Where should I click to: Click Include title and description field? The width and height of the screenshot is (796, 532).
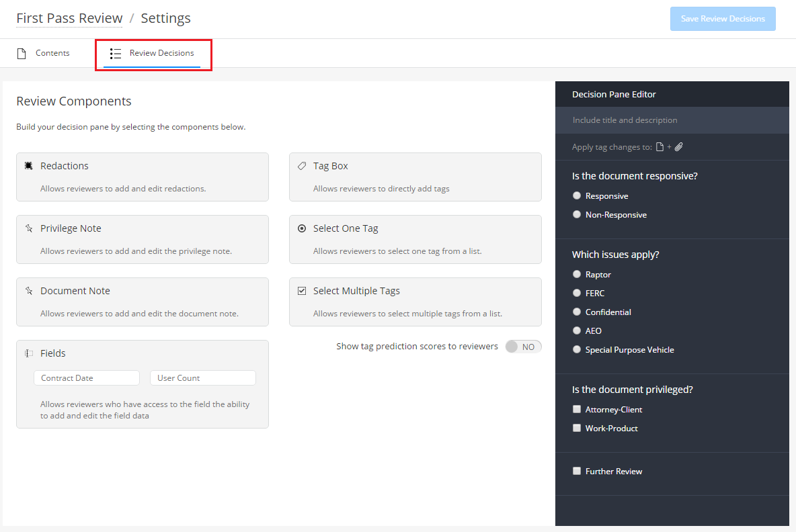[x=672, y=120]
